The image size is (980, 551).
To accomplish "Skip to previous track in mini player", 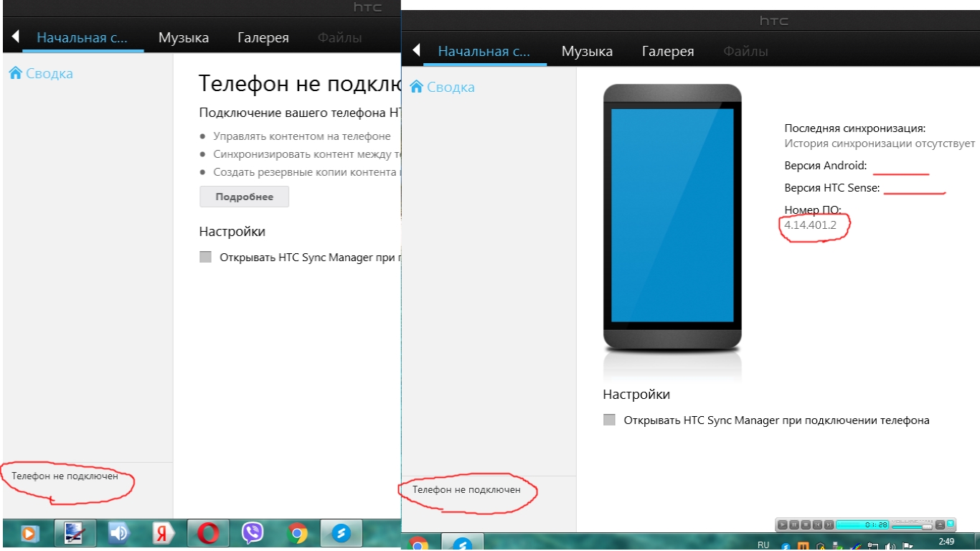I will [x=818, y=524].
